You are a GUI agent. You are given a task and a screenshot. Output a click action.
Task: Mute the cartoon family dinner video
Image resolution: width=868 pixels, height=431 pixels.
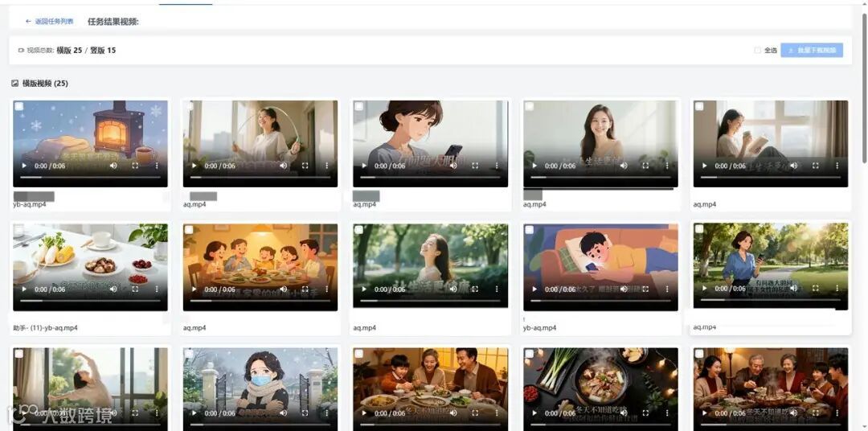click(284, 289)
